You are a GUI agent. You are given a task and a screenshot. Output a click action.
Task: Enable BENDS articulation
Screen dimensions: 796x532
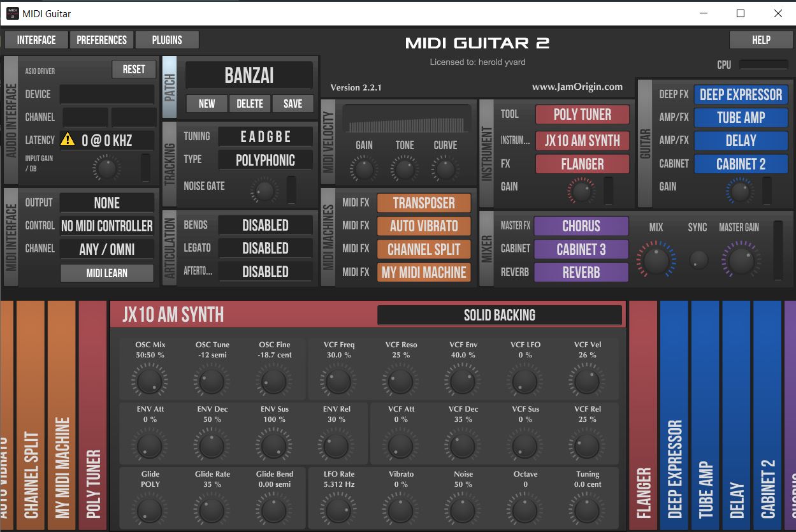[x=265, y=225]
